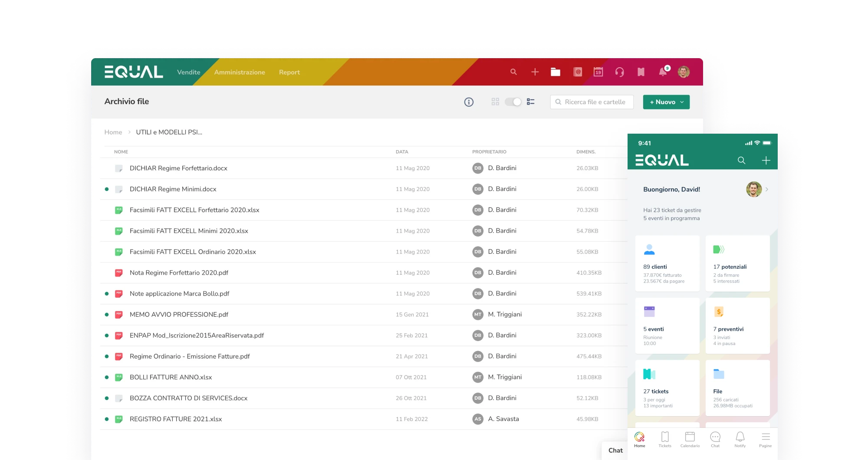The height and width of the screenshot is (460, 868).
Task: Click the search icon in top navigation bar
Action: [x=513, y=72]
